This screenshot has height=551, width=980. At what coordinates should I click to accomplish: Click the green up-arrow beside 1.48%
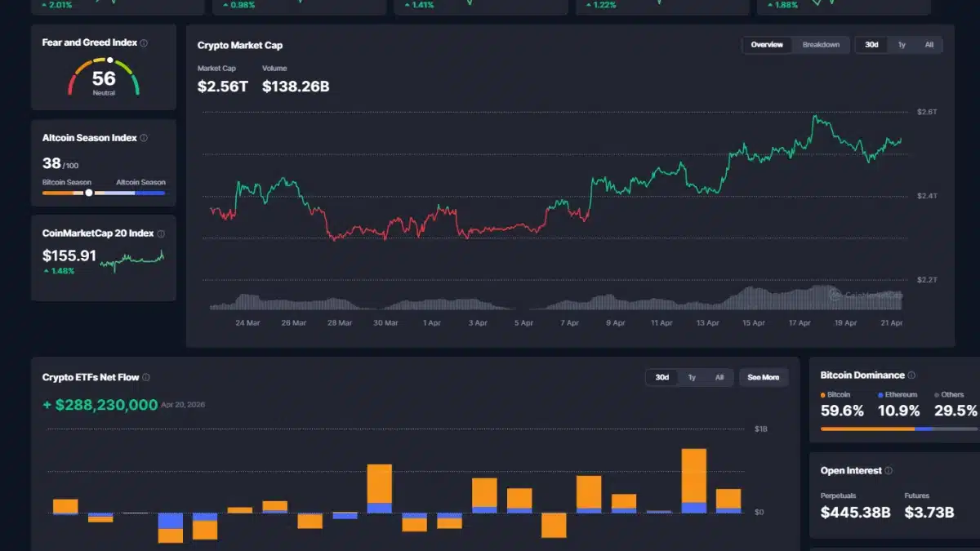click(46, 269)
